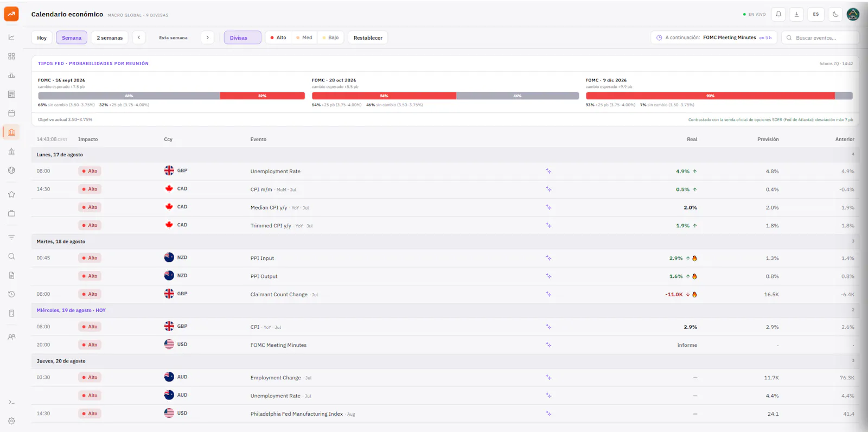Click the -11.0K real value for Claimant Count
Screen dimensions: 868x432
[x=674, y=295]
